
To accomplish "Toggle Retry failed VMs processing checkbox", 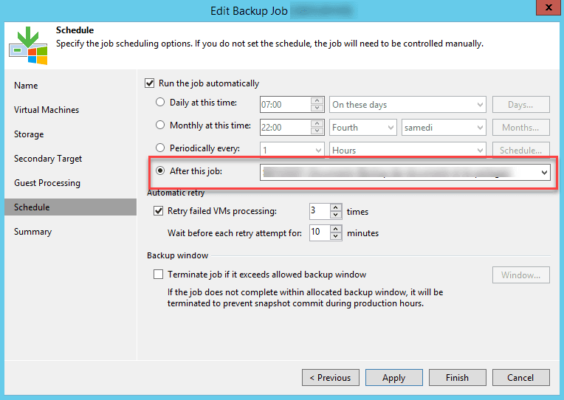I will [158, 211].
